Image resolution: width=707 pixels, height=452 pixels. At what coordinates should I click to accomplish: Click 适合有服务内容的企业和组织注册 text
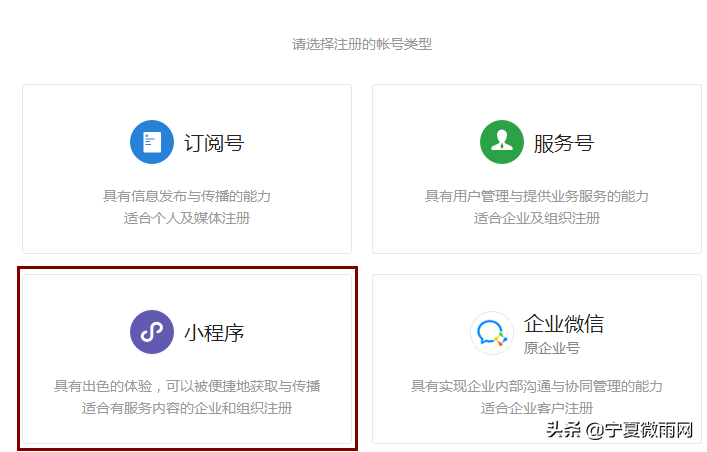[x=187, y=408]
